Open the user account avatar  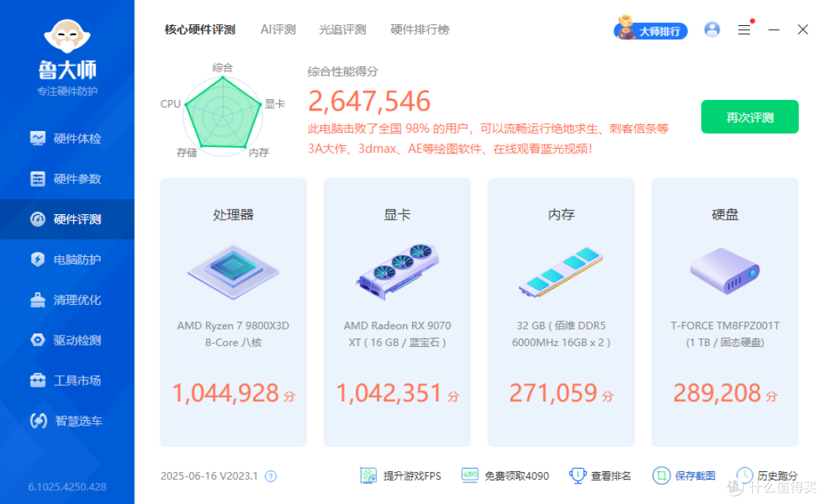point(712,30)
